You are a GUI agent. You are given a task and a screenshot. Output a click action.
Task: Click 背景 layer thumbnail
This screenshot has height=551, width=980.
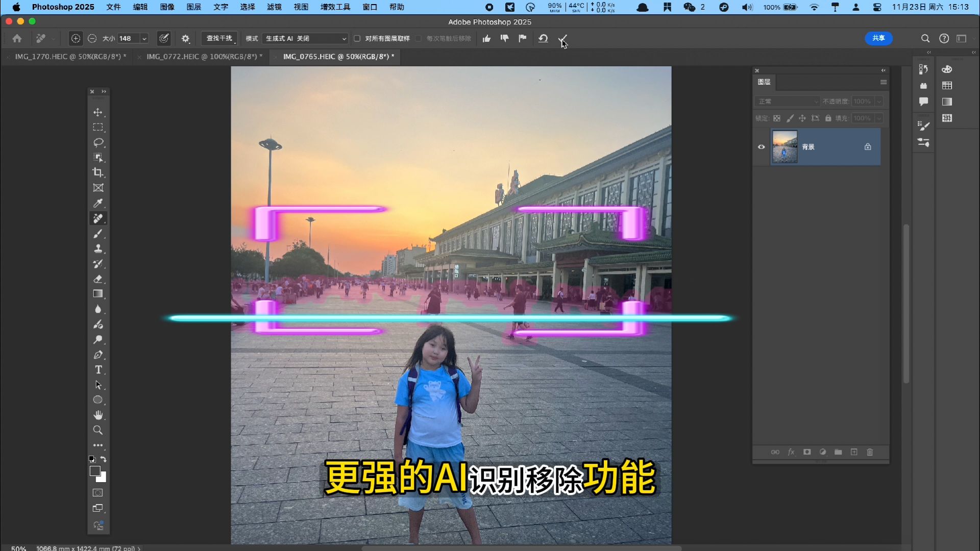pyautogui.click(x=784, y=146)
